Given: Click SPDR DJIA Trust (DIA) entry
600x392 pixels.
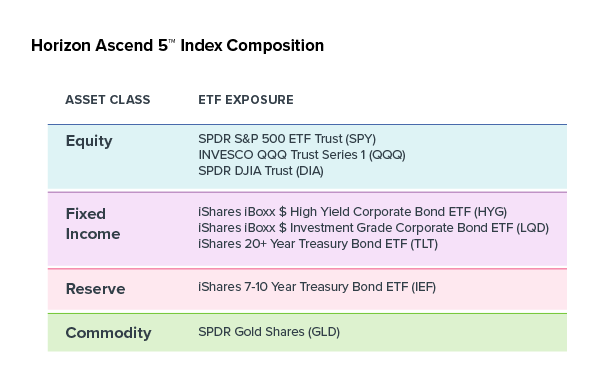Looking at the screenshot, I should click(x=261, y=171).
